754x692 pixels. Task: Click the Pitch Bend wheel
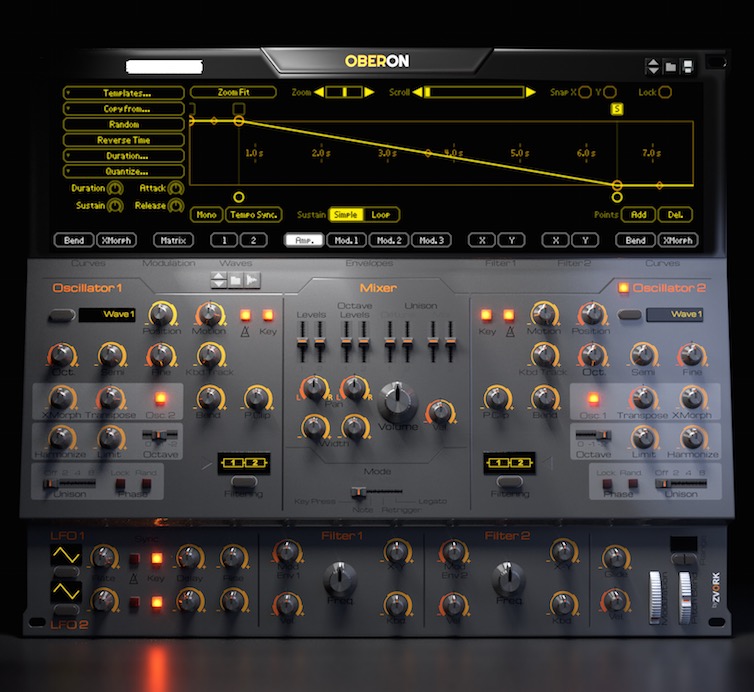pos(685,597)
